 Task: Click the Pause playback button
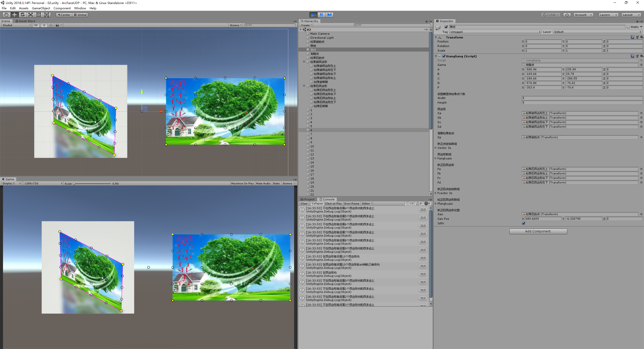pos(321,15)
